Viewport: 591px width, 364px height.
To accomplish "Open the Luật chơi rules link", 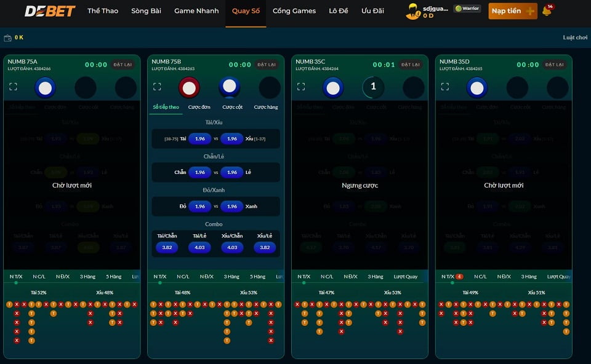I will (x=575, y=38).
